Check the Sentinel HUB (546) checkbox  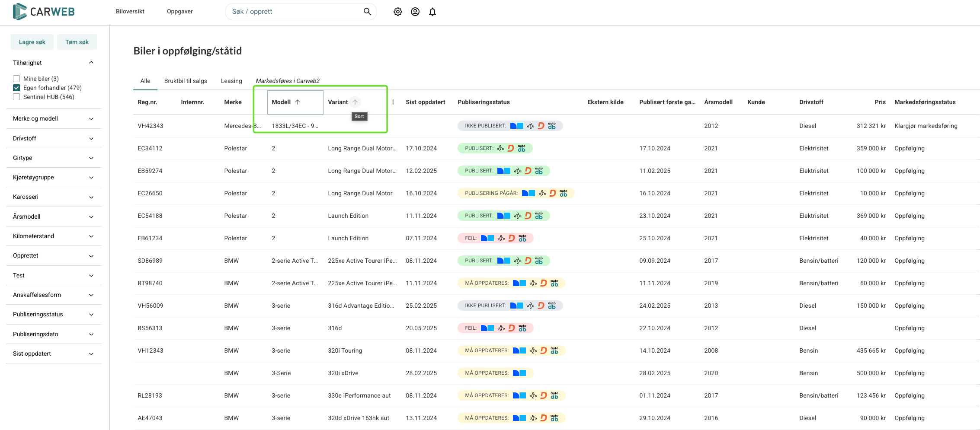click(16, 97)
